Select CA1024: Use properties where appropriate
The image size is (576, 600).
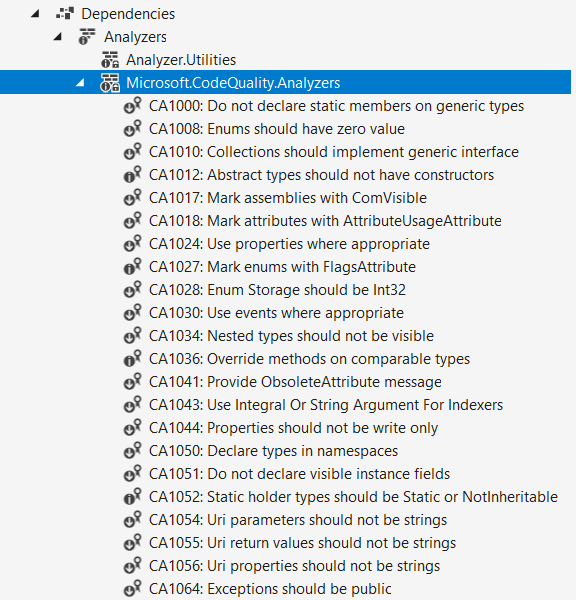pos(289,244)
